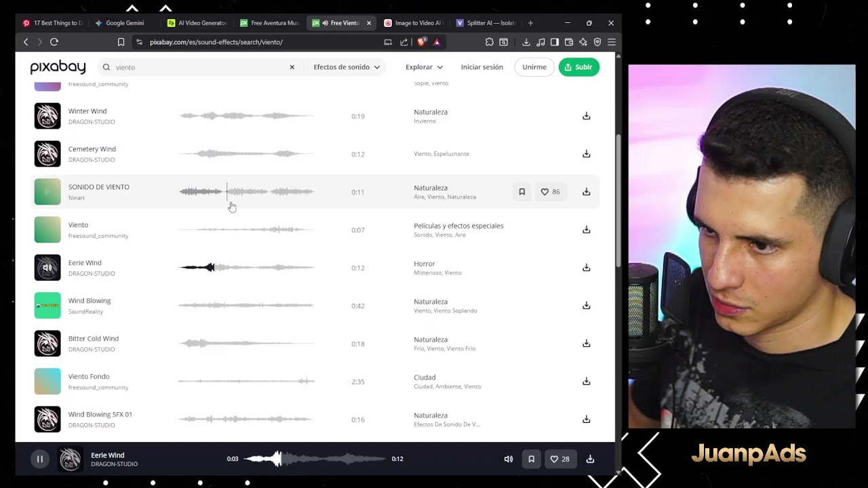Play Winter Wind via its thumbnail
The image size is (868, 488).
pyautogui.click(x=47, y=116)
